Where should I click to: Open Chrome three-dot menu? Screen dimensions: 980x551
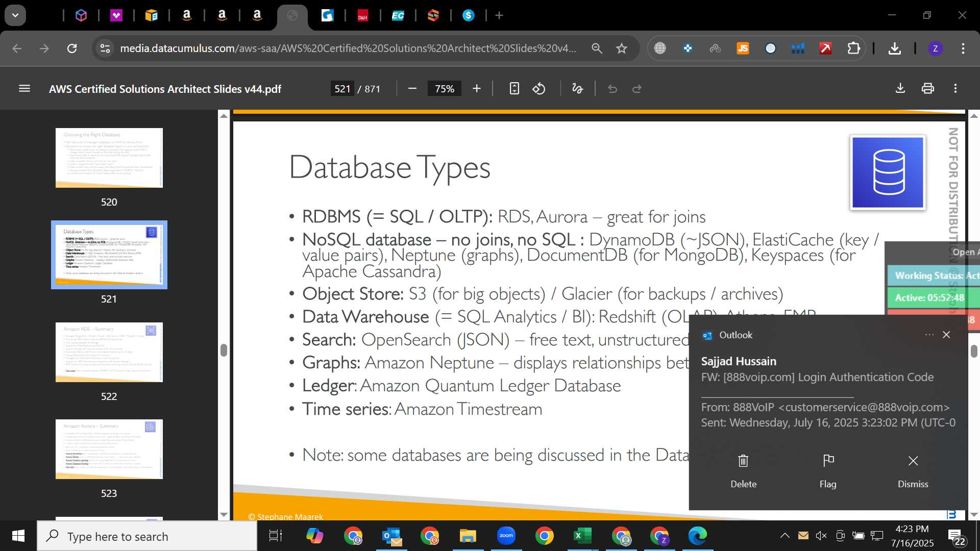click(x=963, y=48)
